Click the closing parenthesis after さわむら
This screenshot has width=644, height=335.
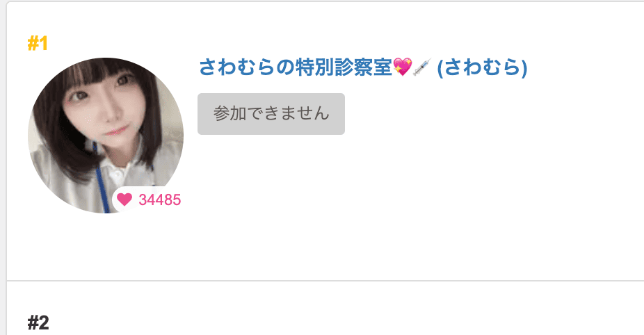point(524,67)
